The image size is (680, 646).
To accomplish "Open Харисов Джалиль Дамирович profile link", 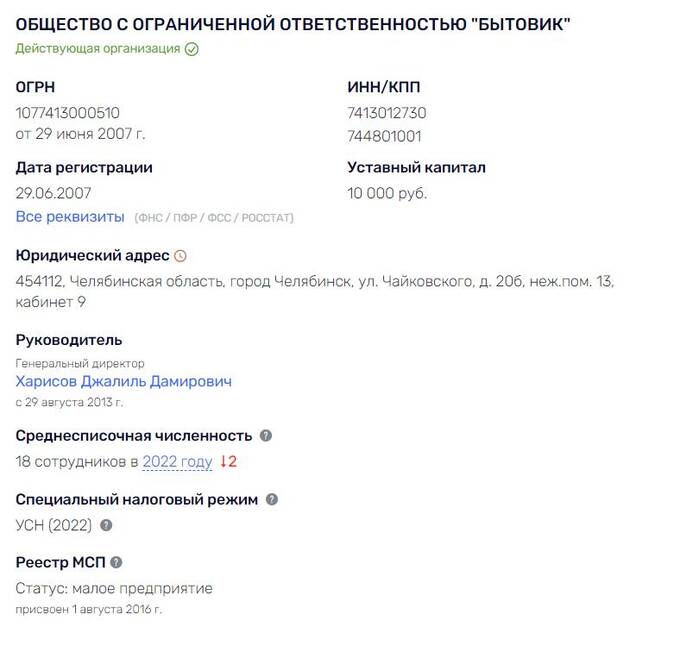I will (124, 381).
